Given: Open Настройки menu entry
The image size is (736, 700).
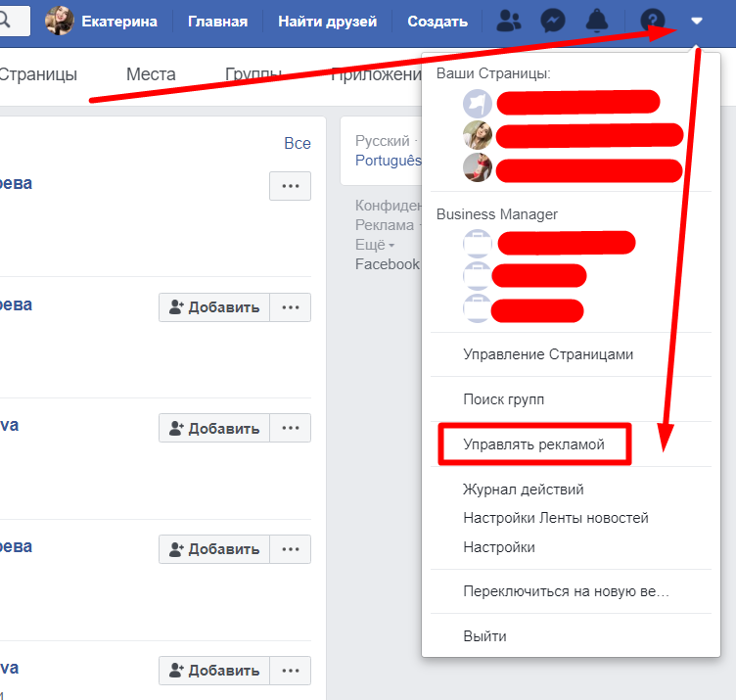Looking at the screenshot, I should click(x=498, y=547).
